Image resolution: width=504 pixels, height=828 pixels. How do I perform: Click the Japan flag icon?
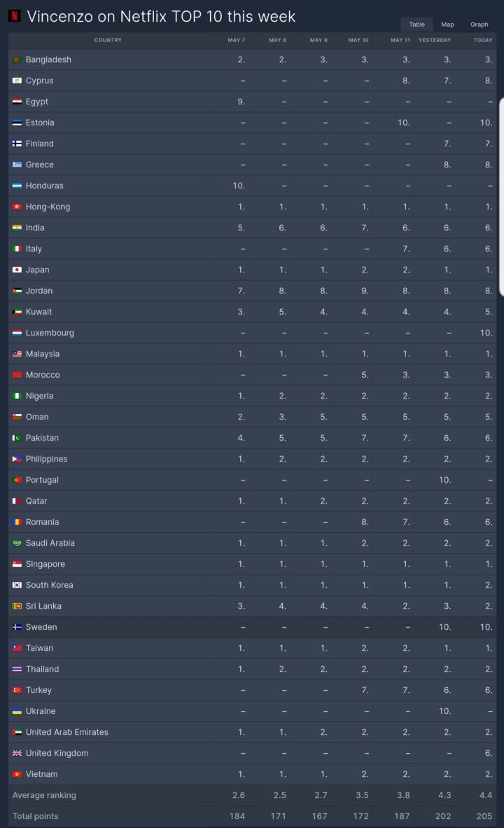[17, 270]
